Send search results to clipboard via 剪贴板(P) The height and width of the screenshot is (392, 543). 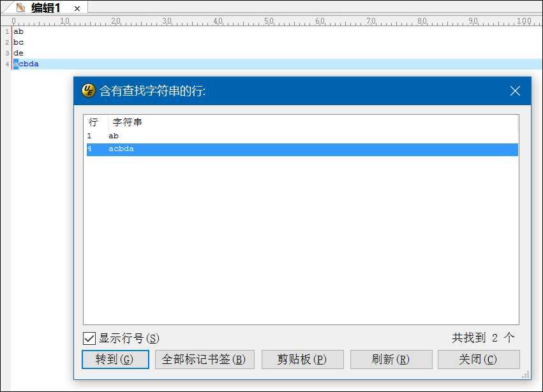click(x=302, y=359)
